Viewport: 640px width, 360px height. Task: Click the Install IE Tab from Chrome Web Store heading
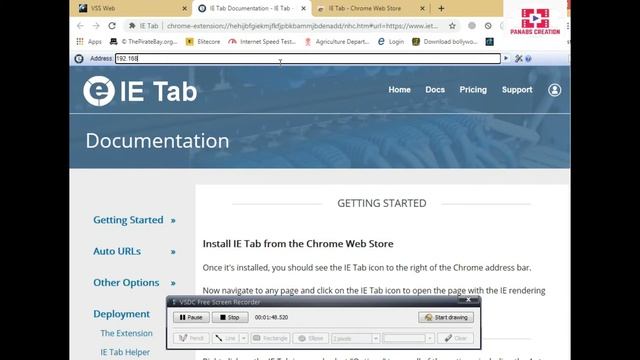tap(298, 244)
